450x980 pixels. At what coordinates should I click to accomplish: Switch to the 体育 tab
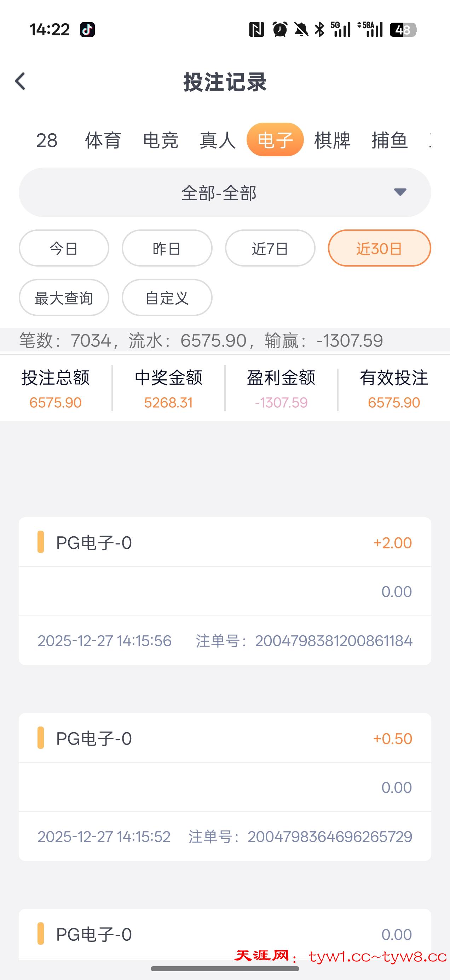coord(103,140)
